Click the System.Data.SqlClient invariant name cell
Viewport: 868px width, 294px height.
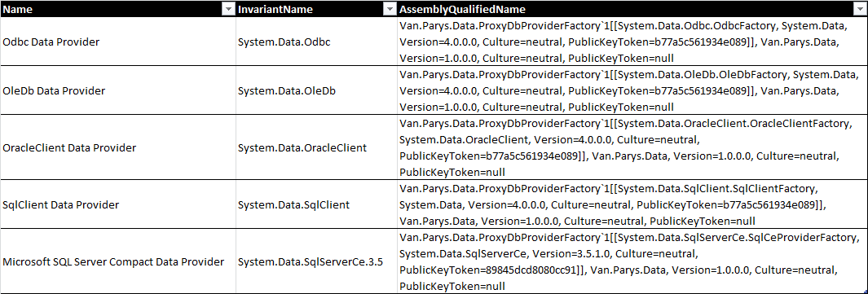pyautogui.click(x=315, y=205)
